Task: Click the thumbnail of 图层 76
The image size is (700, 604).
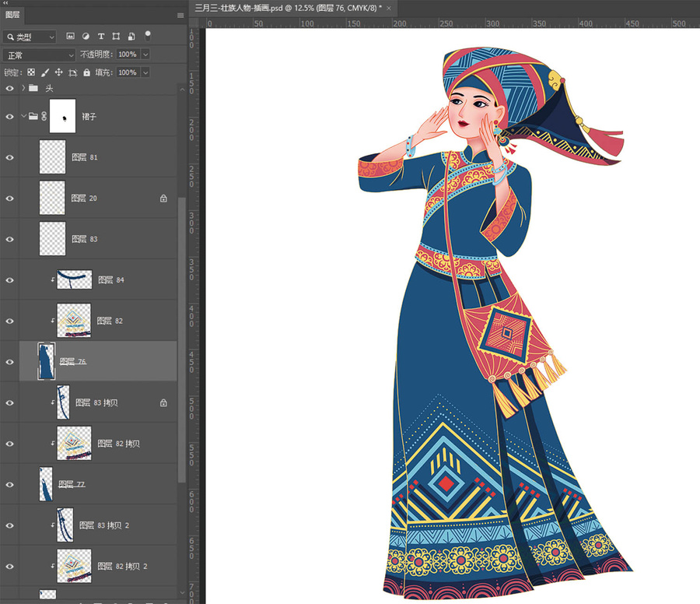Action: (x=47, y=361)
